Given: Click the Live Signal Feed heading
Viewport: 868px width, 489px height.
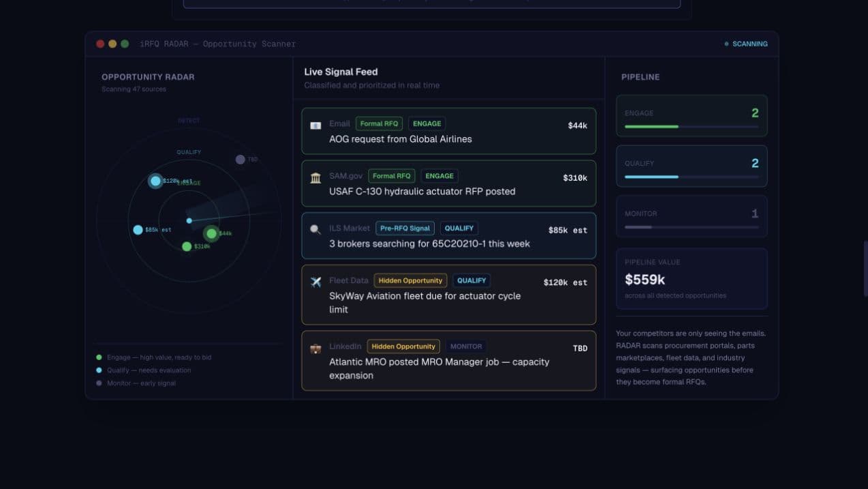Looking at the screenshot, I should (x=341, y=72).
